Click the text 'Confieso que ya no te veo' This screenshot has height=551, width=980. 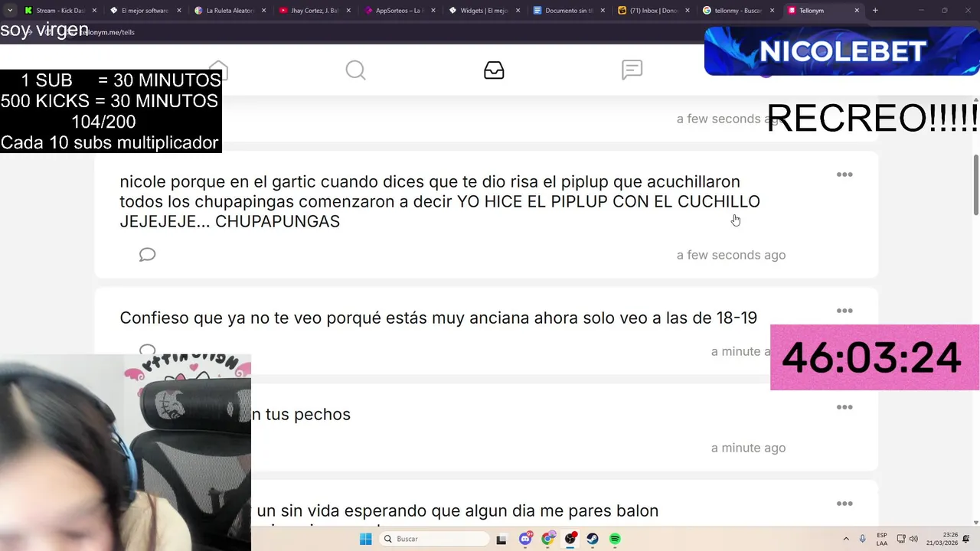point(221,318)
